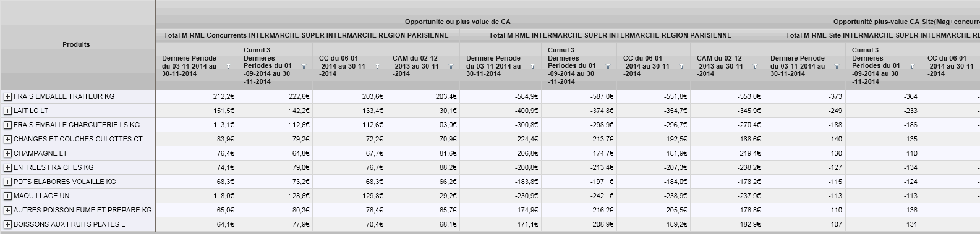This screenshot has width=980, height=234.
Task: Select Total M RME Concurrents INTERMARCHE header
Action: (x=306, y=35)
